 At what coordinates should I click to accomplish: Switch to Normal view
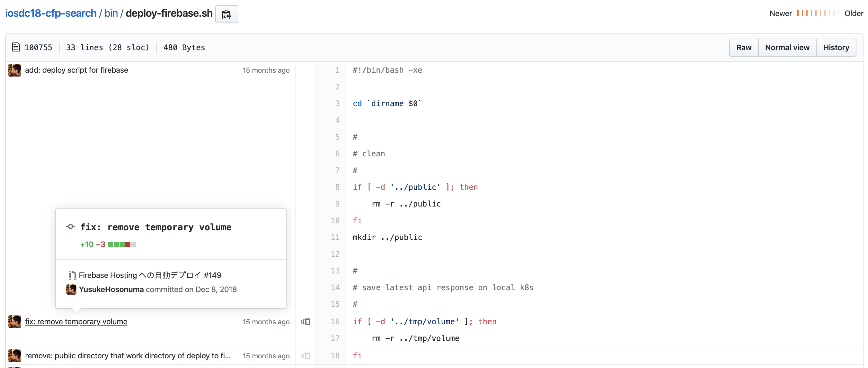787,48
